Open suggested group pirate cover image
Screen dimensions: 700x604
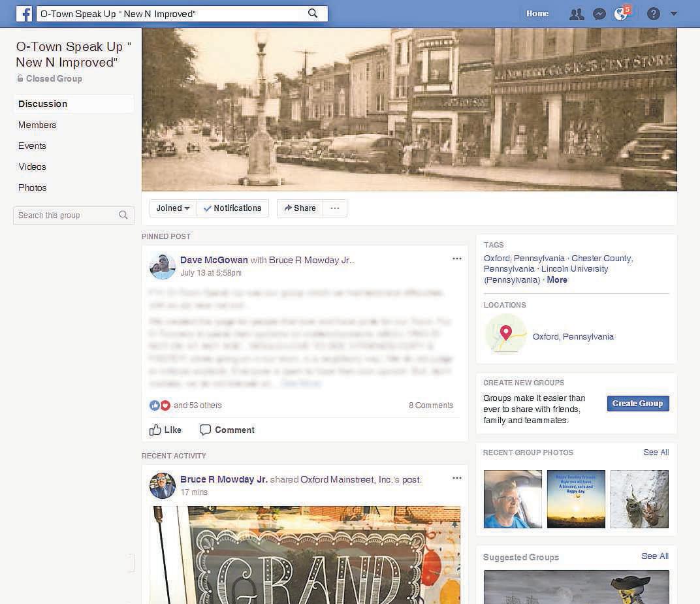[x=577, y=587]
